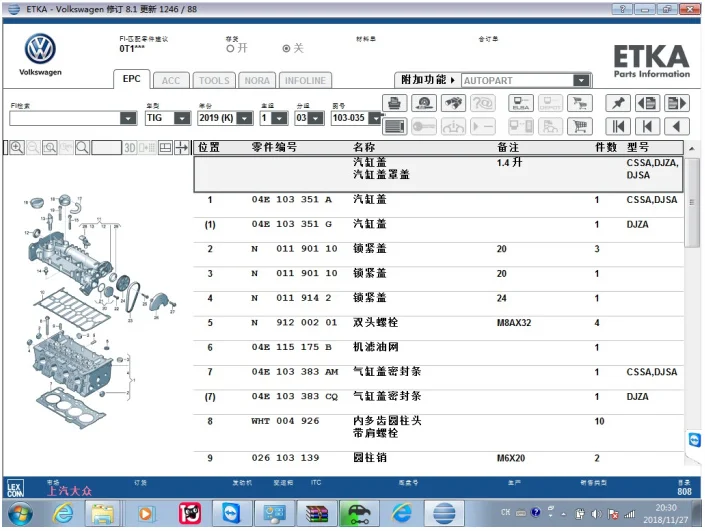Viewport: 705px width, 531px height.
Task: Select part 026 103 139
Action: 285,458
